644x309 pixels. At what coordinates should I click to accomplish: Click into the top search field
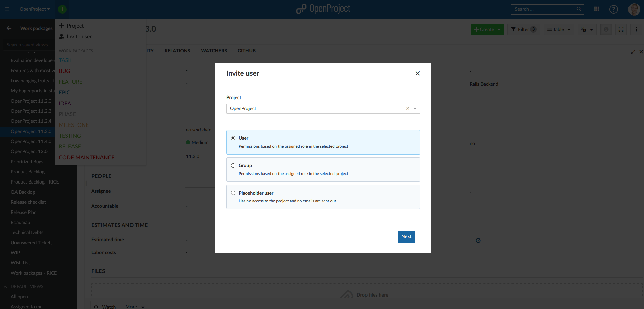[544, 9]
